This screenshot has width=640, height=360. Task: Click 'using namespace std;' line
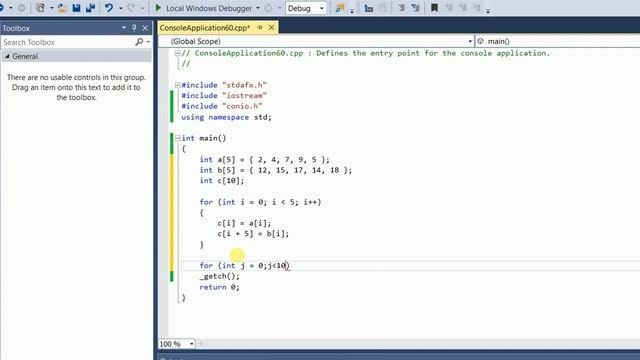[226, 117]
